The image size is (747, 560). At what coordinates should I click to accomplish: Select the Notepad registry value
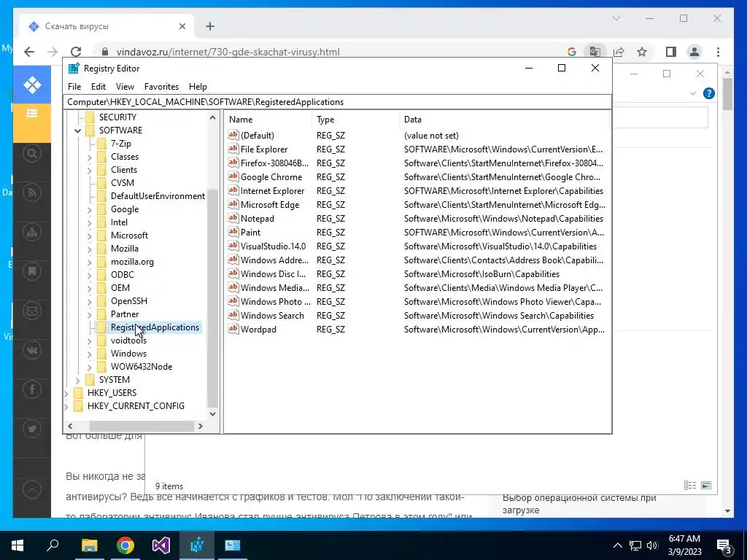click(258, 219)
